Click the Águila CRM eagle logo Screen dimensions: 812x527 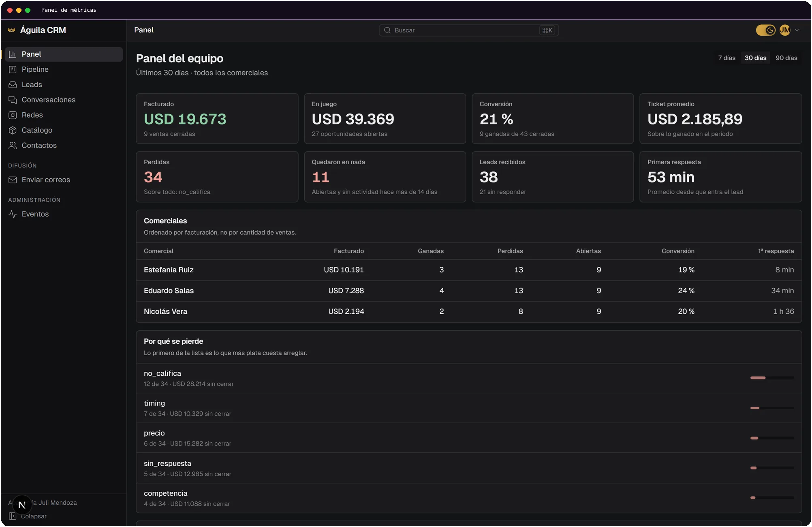(x=12, y=30)
